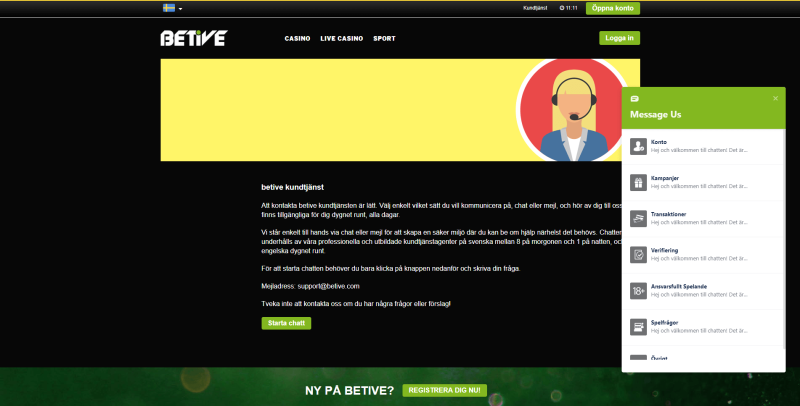Click the Logga in button
The width and height of the screenshot is (800, 406).
click(619, 38)
